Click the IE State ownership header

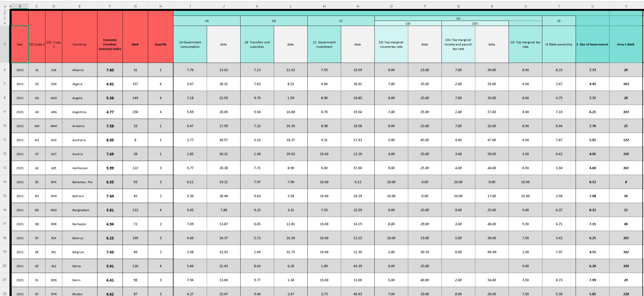click(x=559, y=44)
